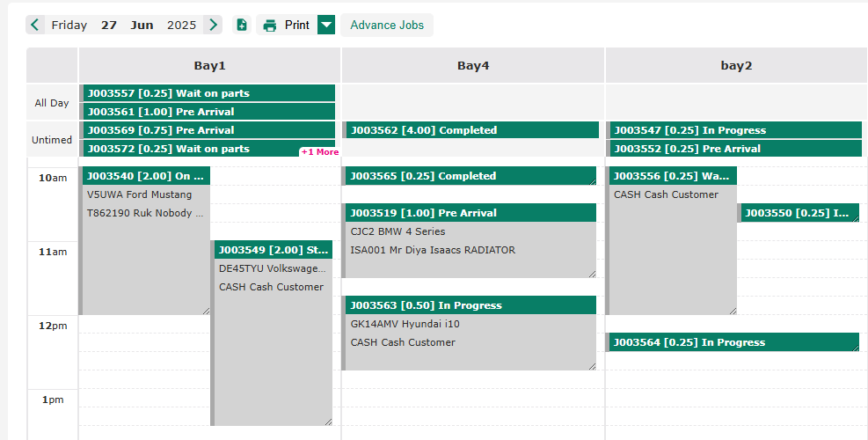Click resize handle of job J003556
The image size is (868, 440).
[732, 310]
